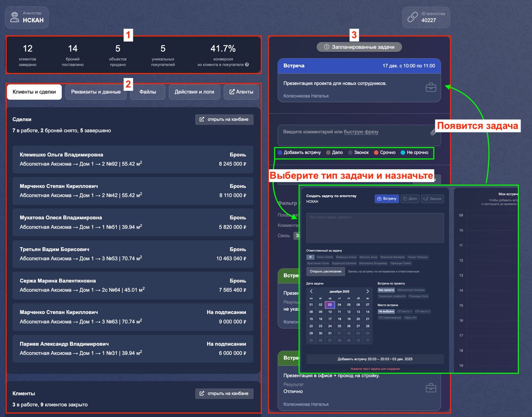Click the Открыть расписание button
This screenshot has width=532, height=417.
326,271
